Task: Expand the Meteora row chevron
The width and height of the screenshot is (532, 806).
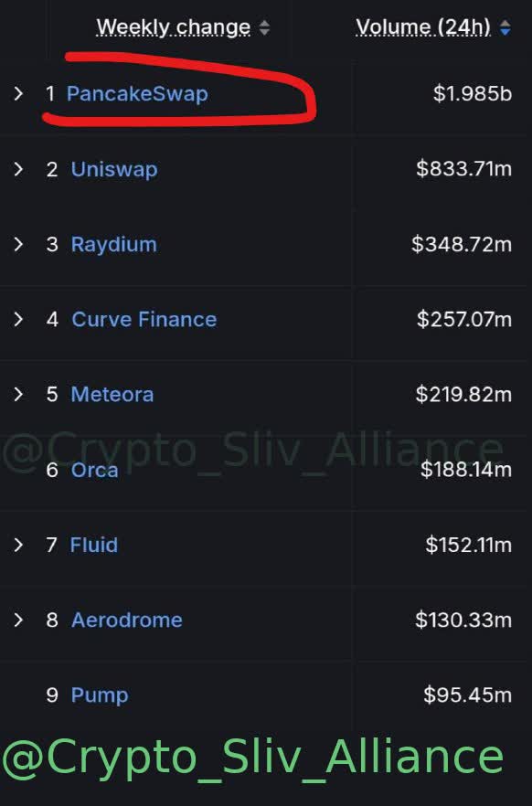Action: (x=18, y=394)
